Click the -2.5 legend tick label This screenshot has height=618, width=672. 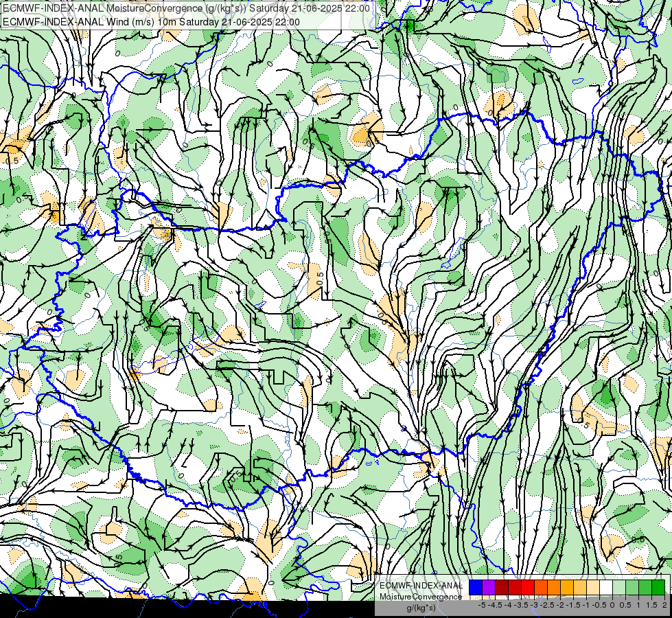(x=547, y=605)
